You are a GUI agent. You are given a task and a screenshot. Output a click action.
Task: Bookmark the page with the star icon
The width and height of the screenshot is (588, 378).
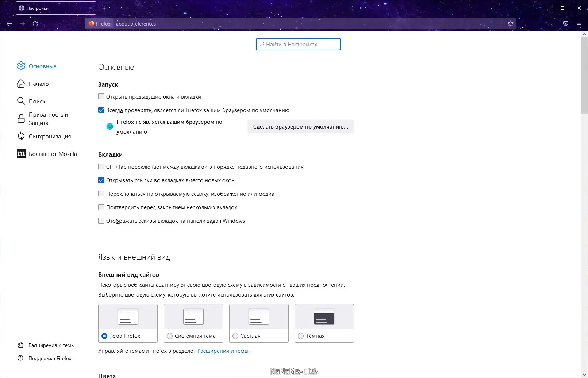coord(510,23)
